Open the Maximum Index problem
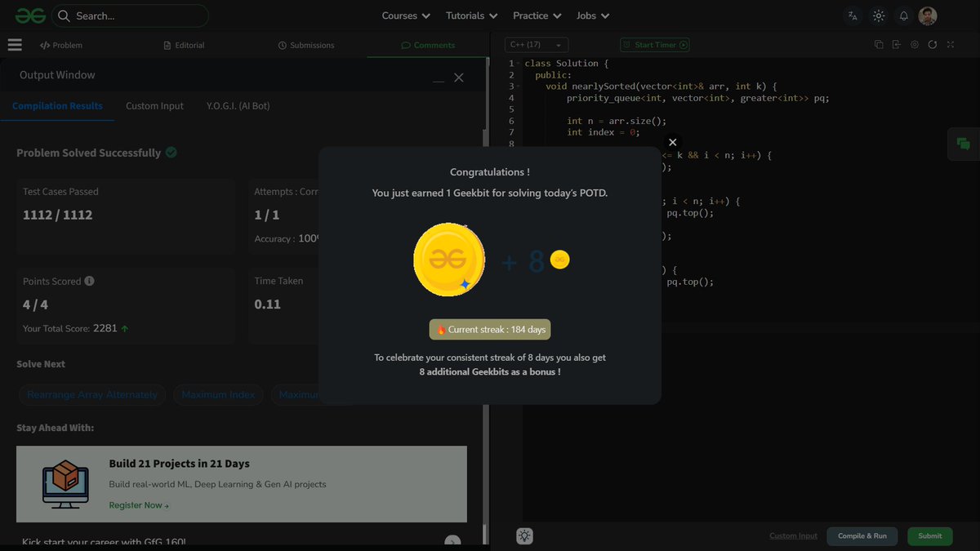 [218, 395]
